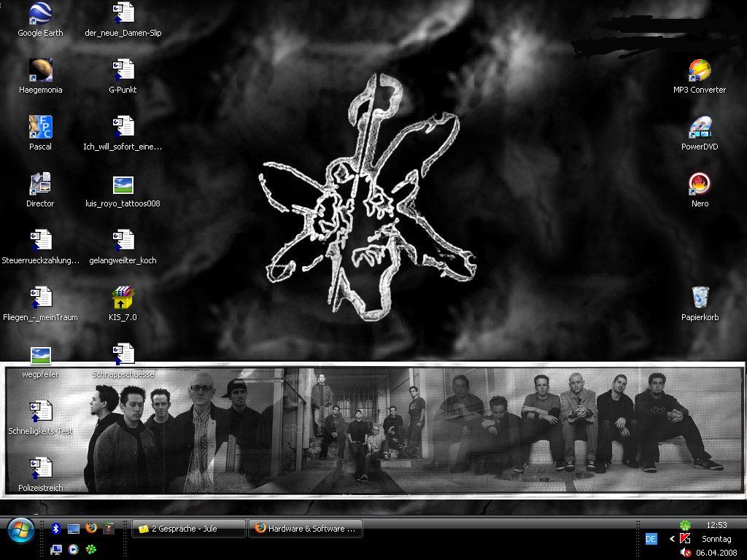Image resolution: width=747 pixels, height=560 pixels.
Task: Click the Nero desktop shortcut
Action: click(x=700, y=184)
